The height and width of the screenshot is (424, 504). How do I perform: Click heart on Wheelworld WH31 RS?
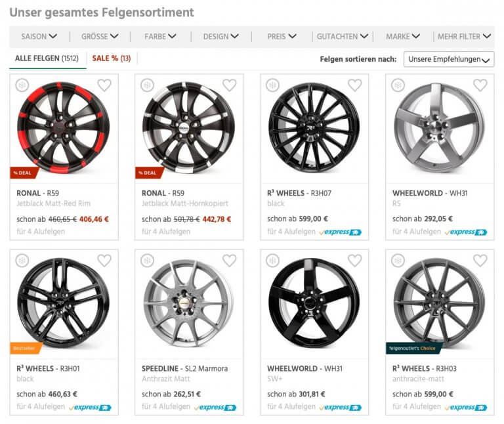pyautogui.click(x=480, y=85)
